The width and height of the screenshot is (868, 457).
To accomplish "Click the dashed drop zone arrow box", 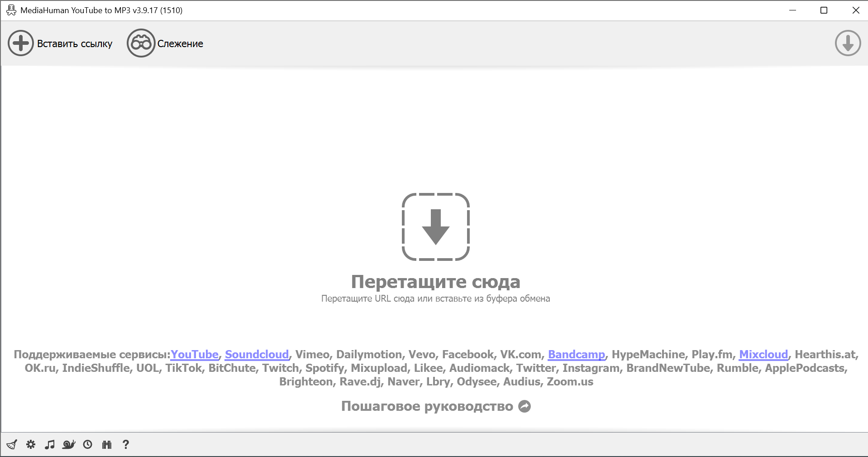I will (435, 227).
